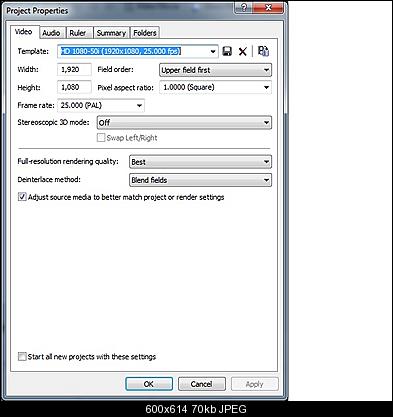The height and width of the screenshot is (417, 393).
Task: Toggle the Swap Left/Right checkbox
Action: pyautogui.click(x=101, y=138)
